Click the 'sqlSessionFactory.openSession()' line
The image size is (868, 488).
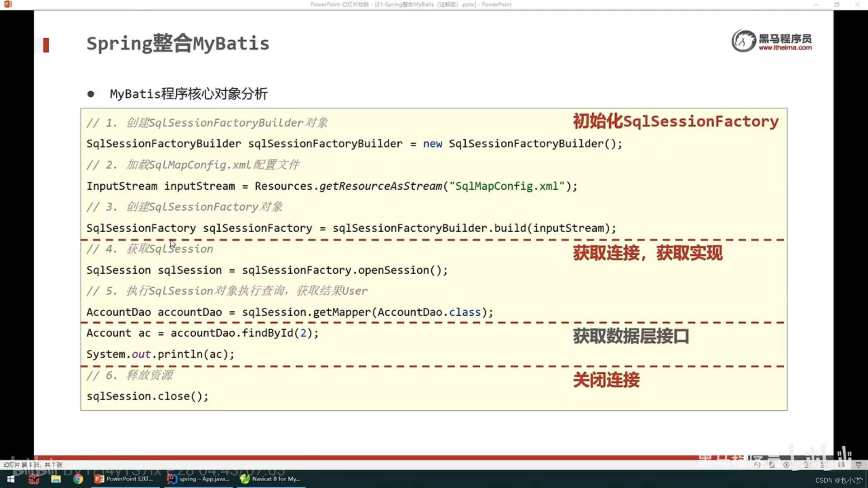pos(267,270)
